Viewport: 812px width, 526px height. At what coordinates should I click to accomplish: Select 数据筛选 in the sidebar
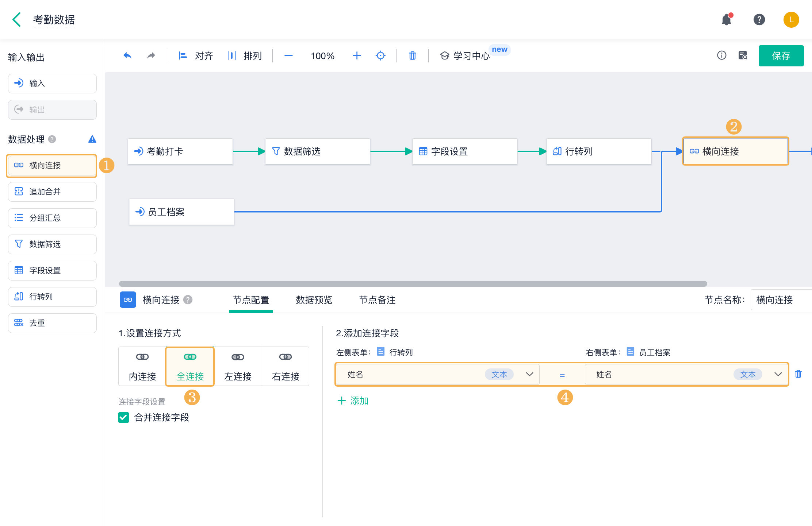click(x=52, y=244)
